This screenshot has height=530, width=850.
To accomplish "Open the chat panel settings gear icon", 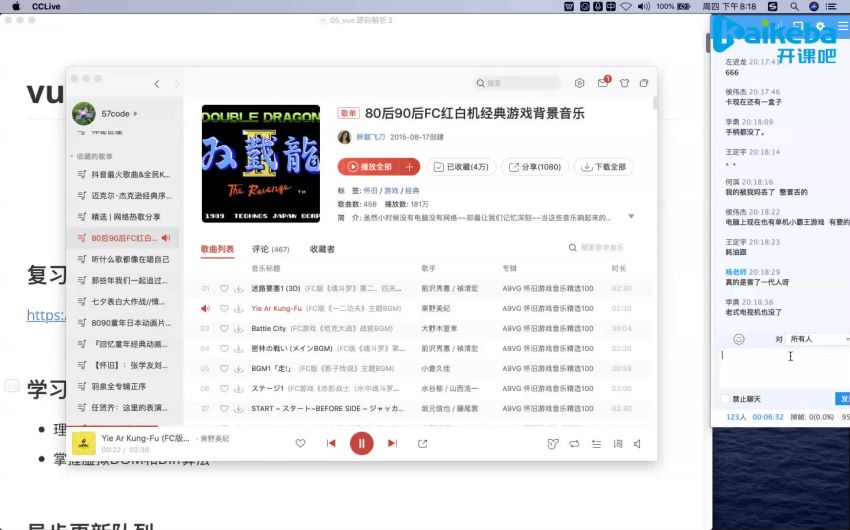I will (x=820, y=25).
